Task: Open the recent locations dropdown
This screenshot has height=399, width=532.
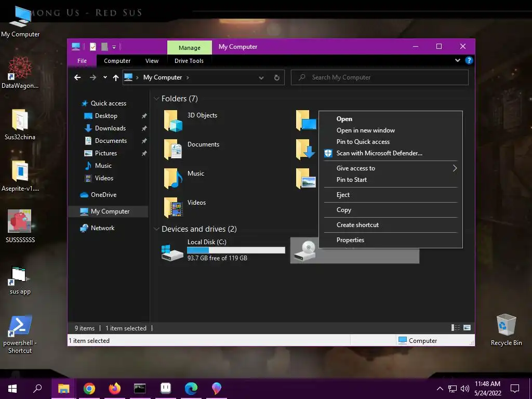Action: tap(105, 77)
